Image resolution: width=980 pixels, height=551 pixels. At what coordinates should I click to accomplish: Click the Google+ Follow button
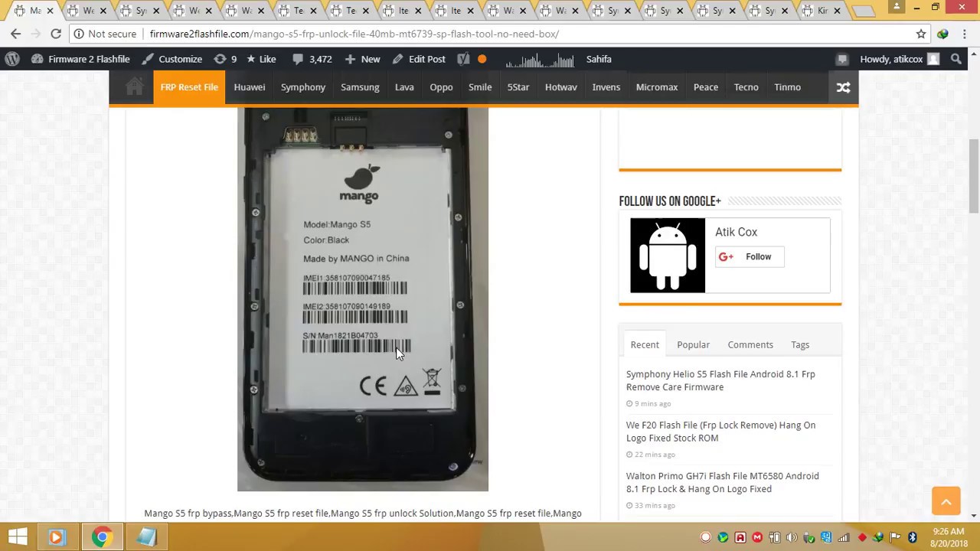point(750,257)
